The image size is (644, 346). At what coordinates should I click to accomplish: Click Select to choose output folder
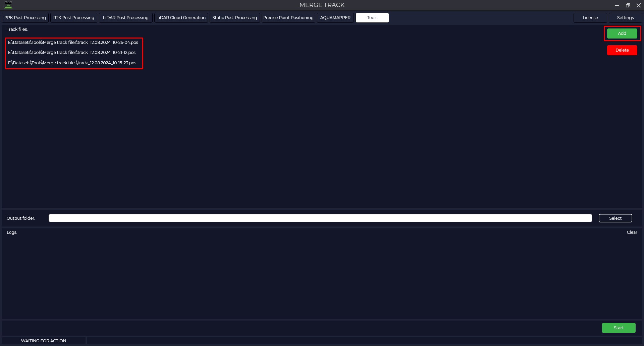tap(615, 218)
